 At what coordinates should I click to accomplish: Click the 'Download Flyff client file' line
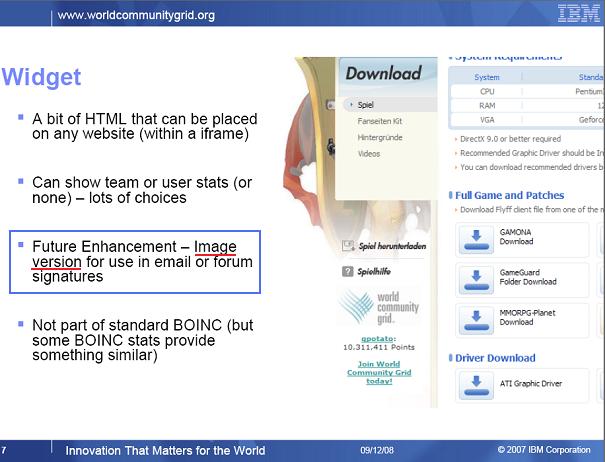[x=531, y=210]
